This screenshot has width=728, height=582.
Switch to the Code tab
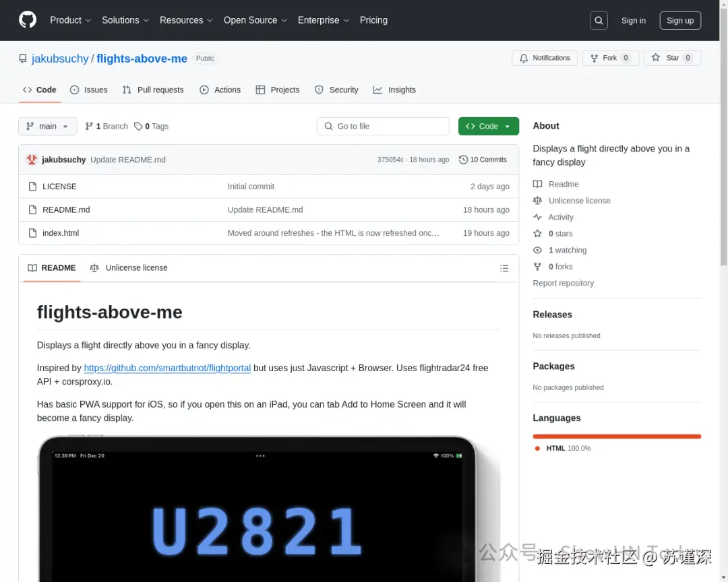click(x=40, y=90)
